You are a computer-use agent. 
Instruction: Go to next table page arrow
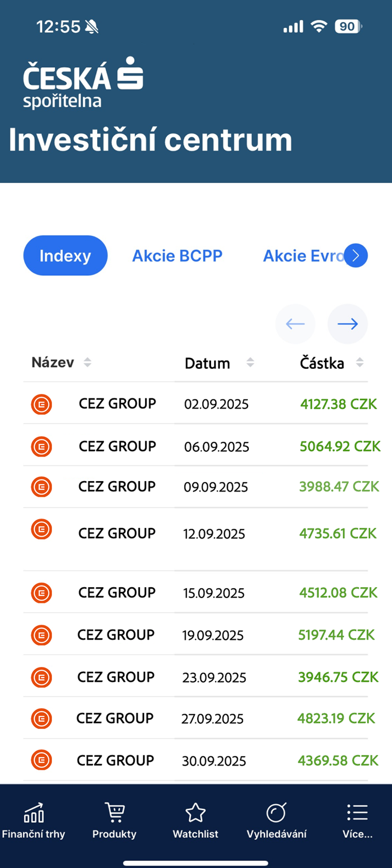click(x=347, y=324)
